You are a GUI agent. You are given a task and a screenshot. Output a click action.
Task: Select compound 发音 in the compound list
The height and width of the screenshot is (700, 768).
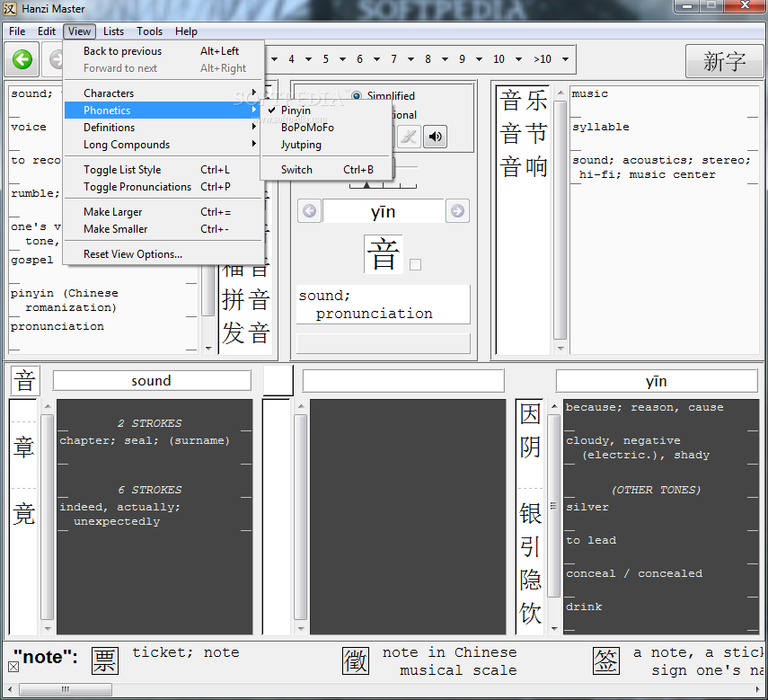[245, 333]
